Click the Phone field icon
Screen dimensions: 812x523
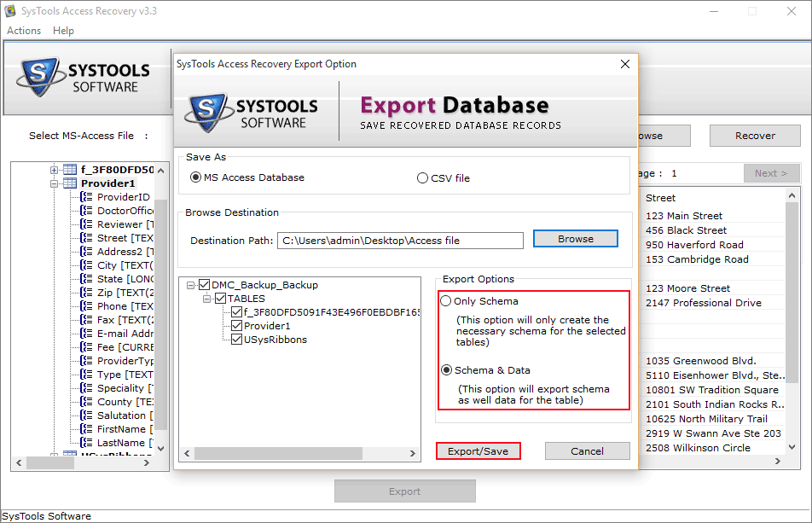(86, 306)
